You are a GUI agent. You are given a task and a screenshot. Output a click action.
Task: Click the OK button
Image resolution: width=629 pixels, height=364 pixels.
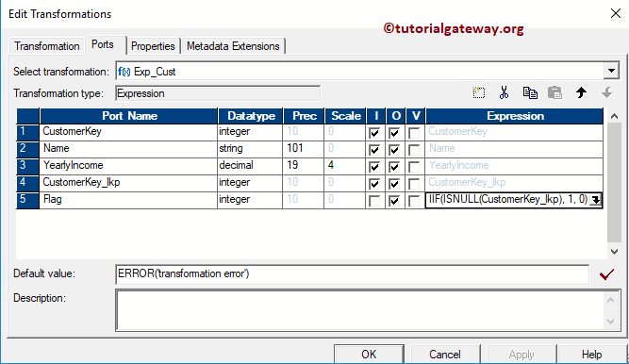369,354
